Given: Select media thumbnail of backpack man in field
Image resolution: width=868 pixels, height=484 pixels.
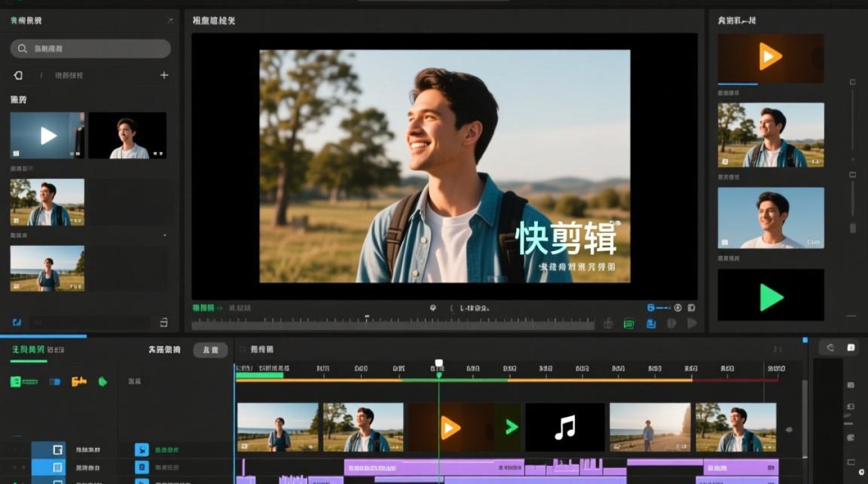Looking at the screenshot, I should tap(47, 202).
